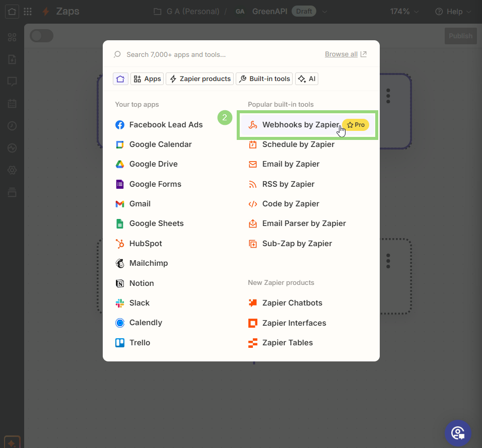Open the 174% zoom level dropdown
The image size is (482, 448).
tap(403, 11)
